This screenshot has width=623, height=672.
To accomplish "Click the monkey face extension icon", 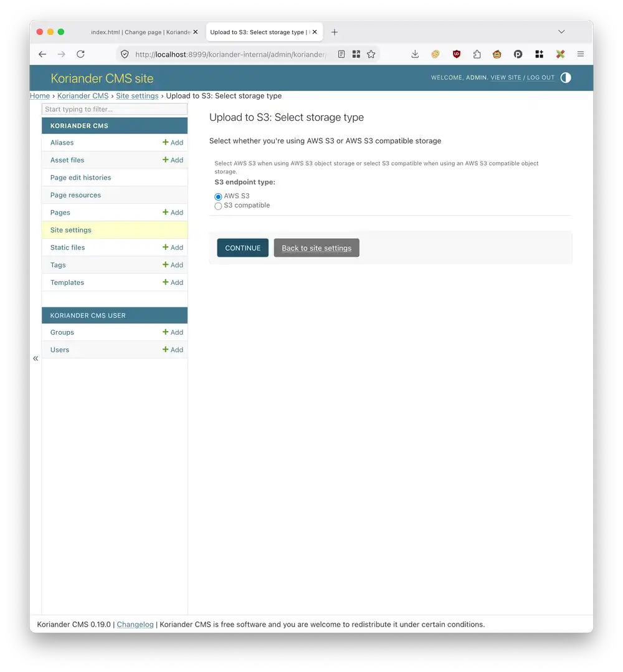I will pyautogui.click(x=497, y=54).
